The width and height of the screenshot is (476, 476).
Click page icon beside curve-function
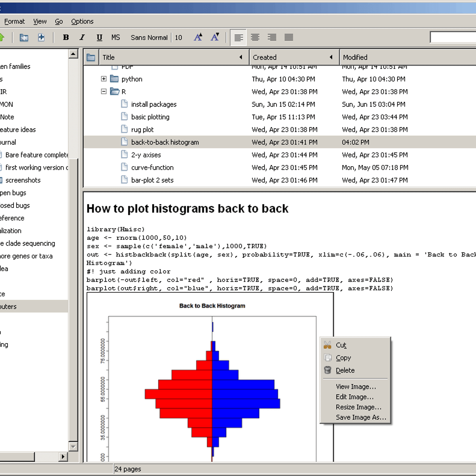point(124,167)
